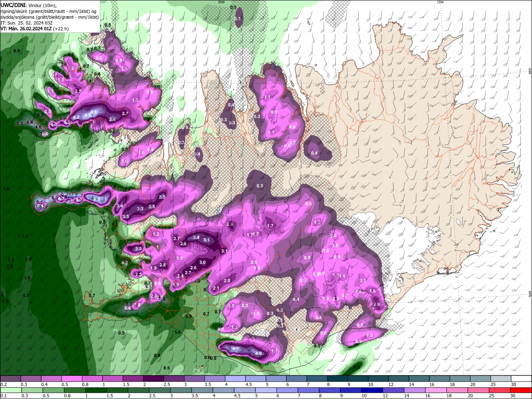Pick the lower-row rain swatch starting at 20
This screenshot has width=532, height=399.
pos(479,390)
